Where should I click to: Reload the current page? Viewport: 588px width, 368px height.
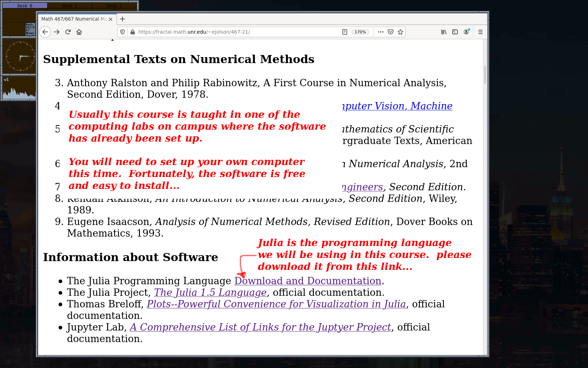(68, 32)
